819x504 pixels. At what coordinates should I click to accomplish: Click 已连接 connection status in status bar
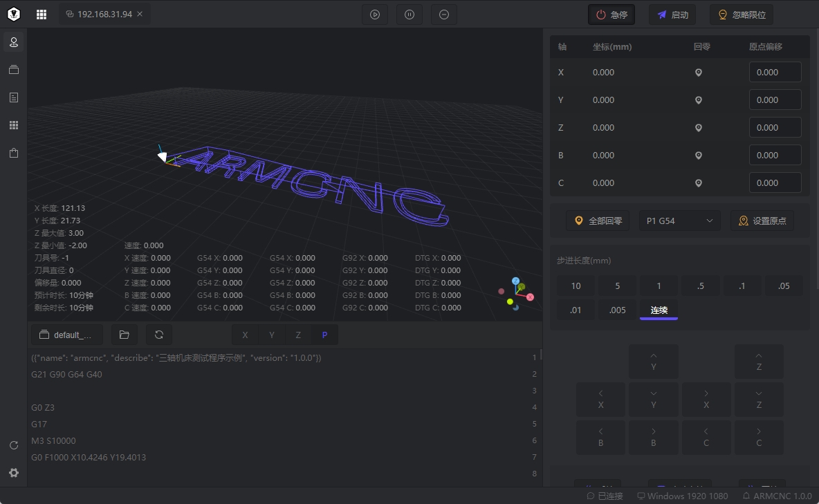point(605,496)
